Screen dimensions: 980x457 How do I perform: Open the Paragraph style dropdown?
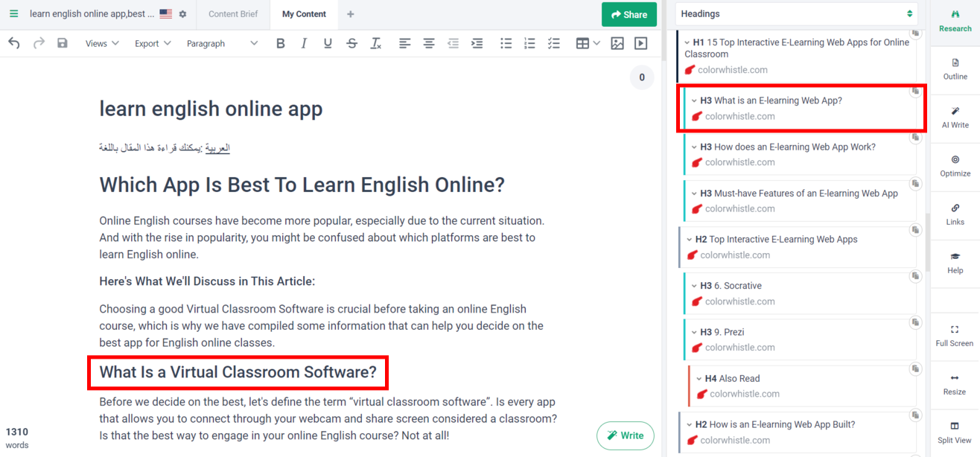click(222, 43)
